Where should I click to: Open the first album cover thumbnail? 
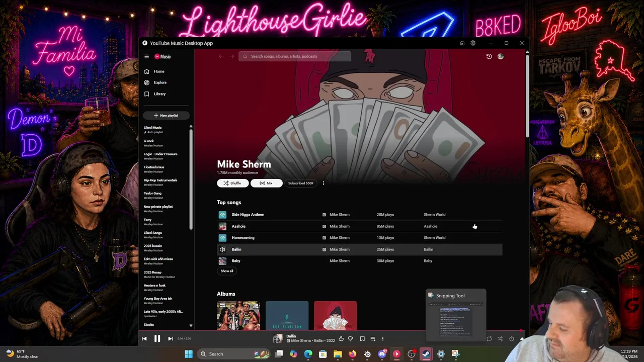click(x=238, y=316)
